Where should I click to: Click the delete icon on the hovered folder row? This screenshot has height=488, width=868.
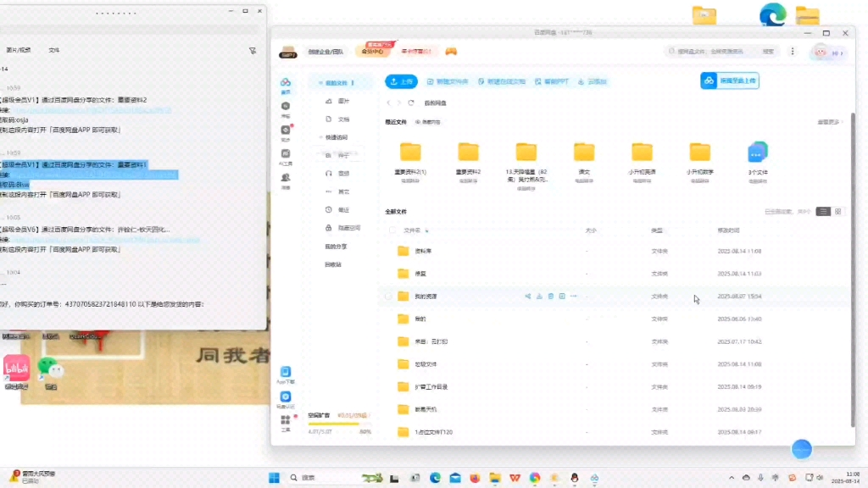pyautogui.click(x=551, y=296)
